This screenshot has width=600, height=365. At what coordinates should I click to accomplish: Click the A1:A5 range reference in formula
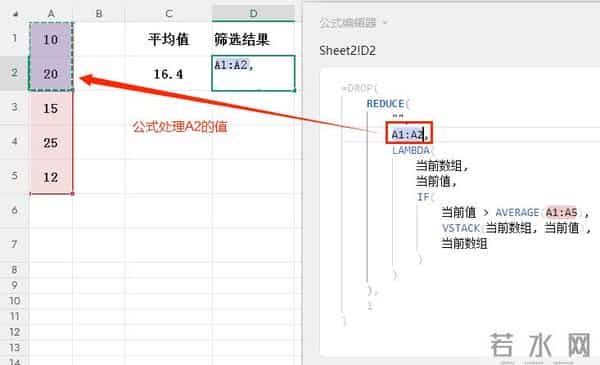pyautogui.click(x=561, y=212)
